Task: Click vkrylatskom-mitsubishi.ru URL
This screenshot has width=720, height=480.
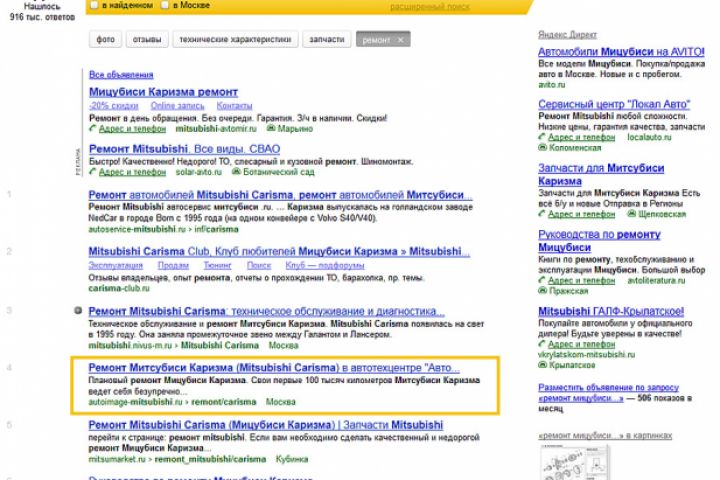Action: pos(586,354)
